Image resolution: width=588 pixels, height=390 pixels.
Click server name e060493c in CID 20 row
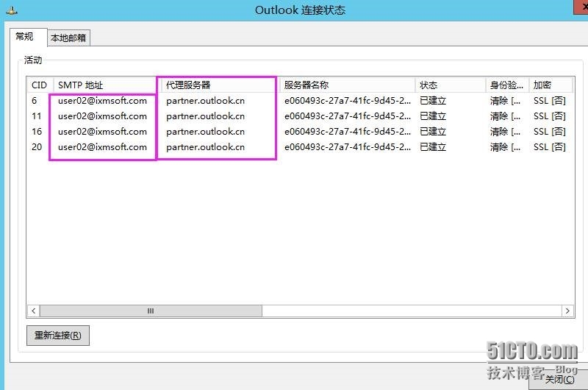[x=347, y=146]
